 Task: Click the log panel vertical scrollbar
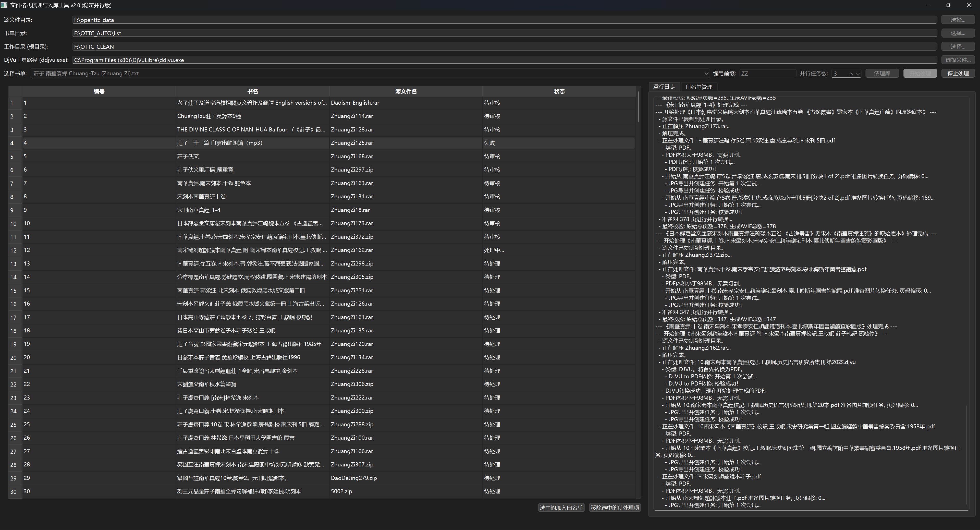click(967, 455)
